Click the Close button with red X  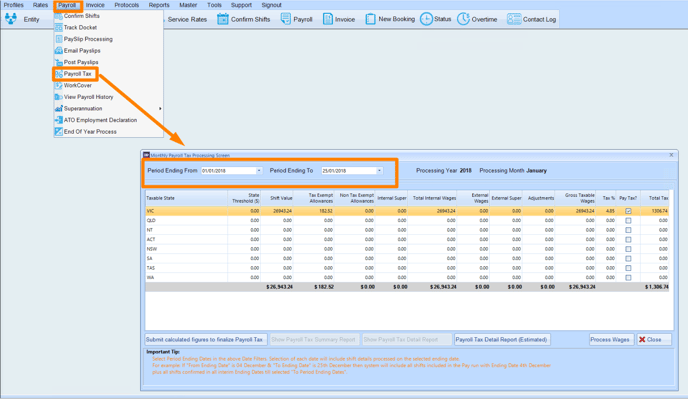pyautogui.click(x=654, y=340)
